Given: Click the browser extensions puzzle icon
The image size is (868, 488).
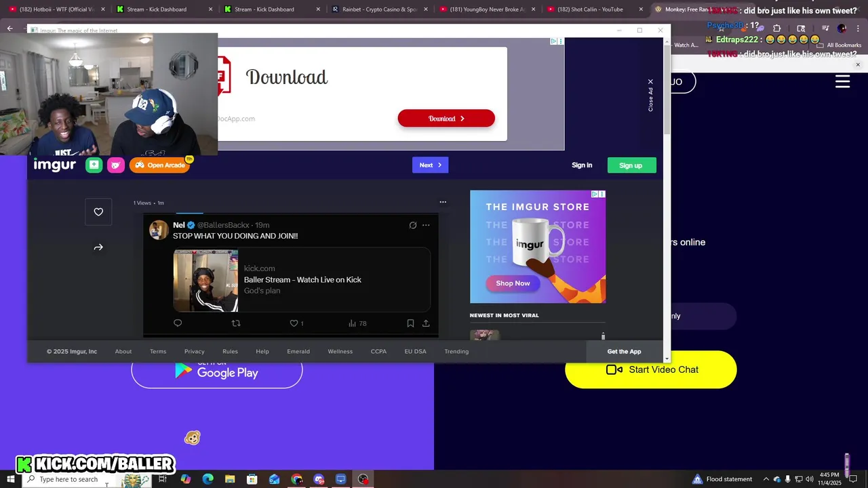Looking at the screenshot, I should (776, 28).
